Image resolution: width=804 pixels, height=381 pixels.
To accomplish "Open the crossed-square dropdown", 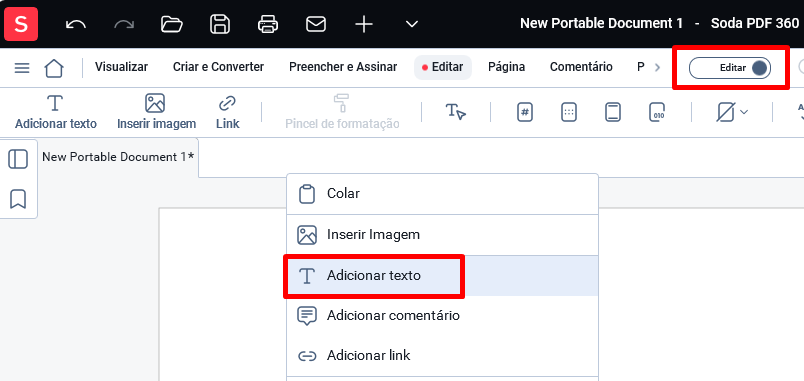I will (x=732, y=112).
